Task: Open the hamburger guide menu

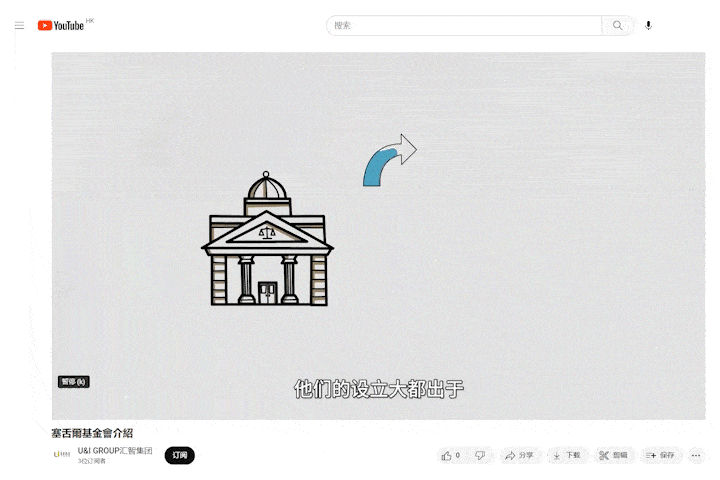Action: tap(19, 25)
